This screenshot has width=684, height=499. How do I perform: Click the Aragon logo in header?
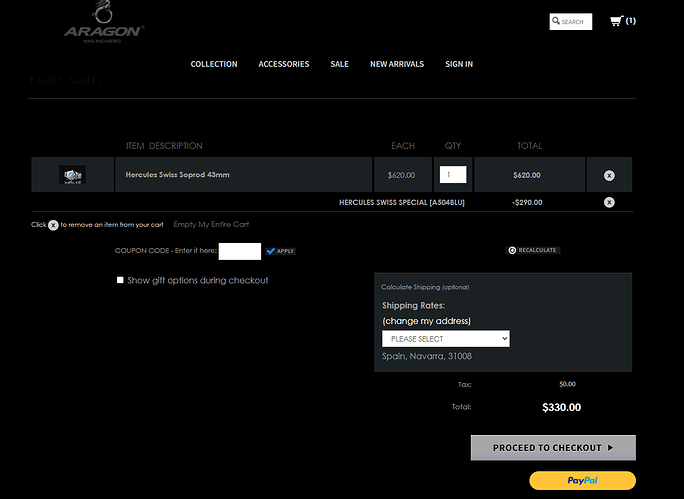point(104,22)
